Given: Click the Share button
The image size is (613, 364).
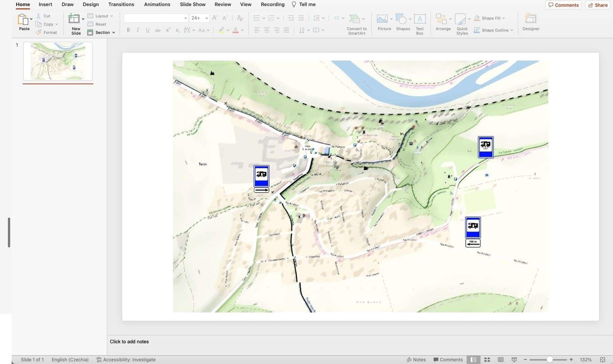Looking at the screenshot, I should (x=598, y=5).
